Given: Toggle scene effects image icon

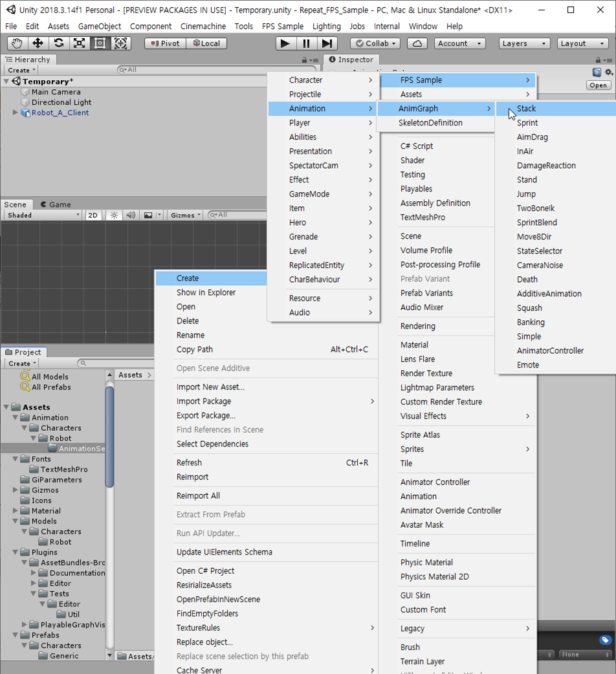Looking at the screenshot, I should (x=148, y=215).
